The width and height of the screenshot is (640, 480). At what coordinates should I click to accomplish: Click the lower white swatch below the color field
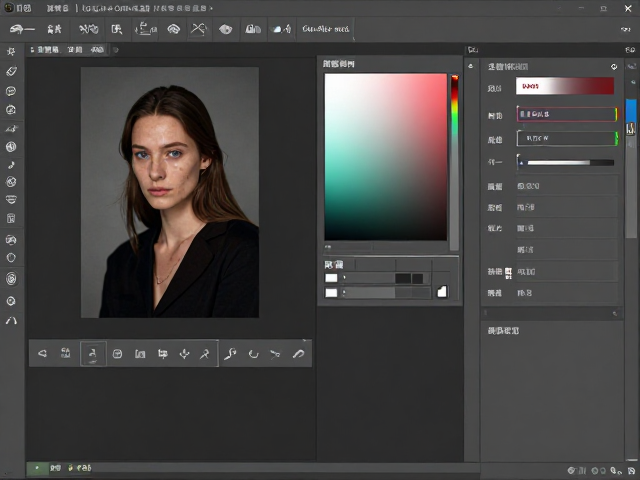tap(331, 293)
